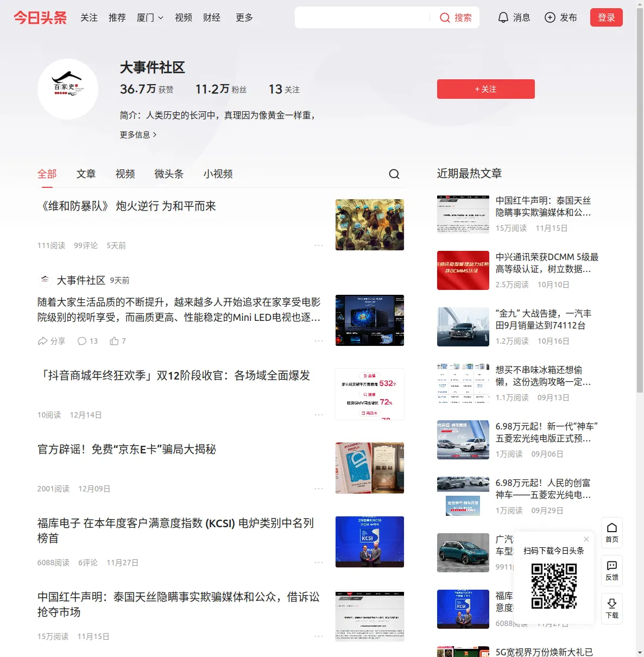Open Mini LED电视 post thumbnail
Screen dimensions: 644x657
click(x=370, y=320)
